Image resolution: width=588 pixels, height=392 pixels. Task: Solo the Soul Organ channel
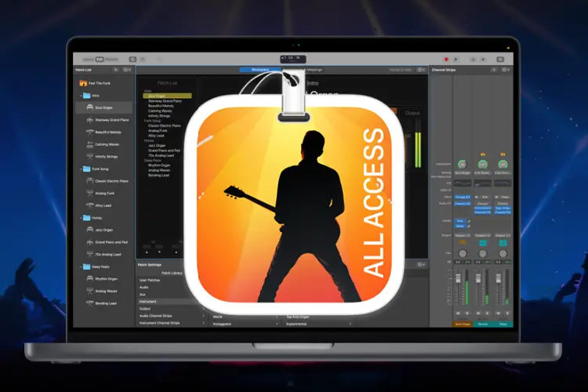point(467,313)
